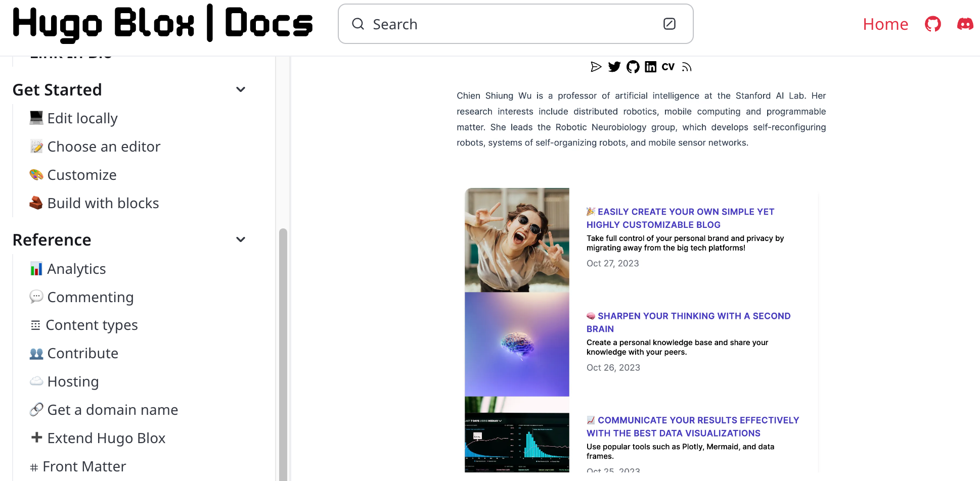Open 'Easily create your own simple yet highly customizable blog' post

[x=680, y=218]
